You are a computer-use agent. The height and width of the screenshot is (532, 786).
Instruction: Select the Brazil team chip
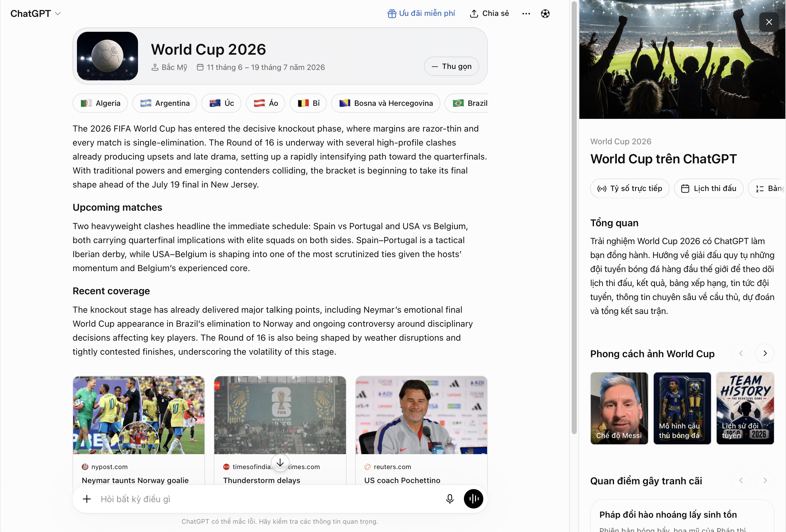(467, 103)
